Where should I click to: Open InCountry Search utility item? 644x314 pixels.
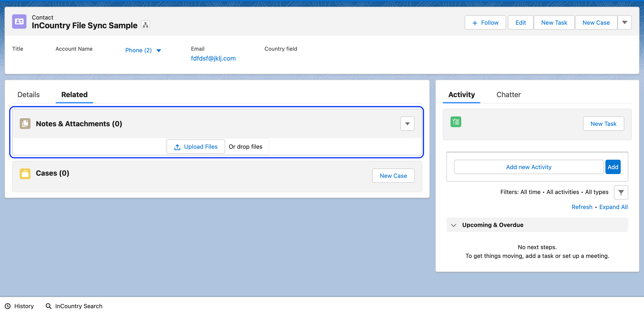74,306
